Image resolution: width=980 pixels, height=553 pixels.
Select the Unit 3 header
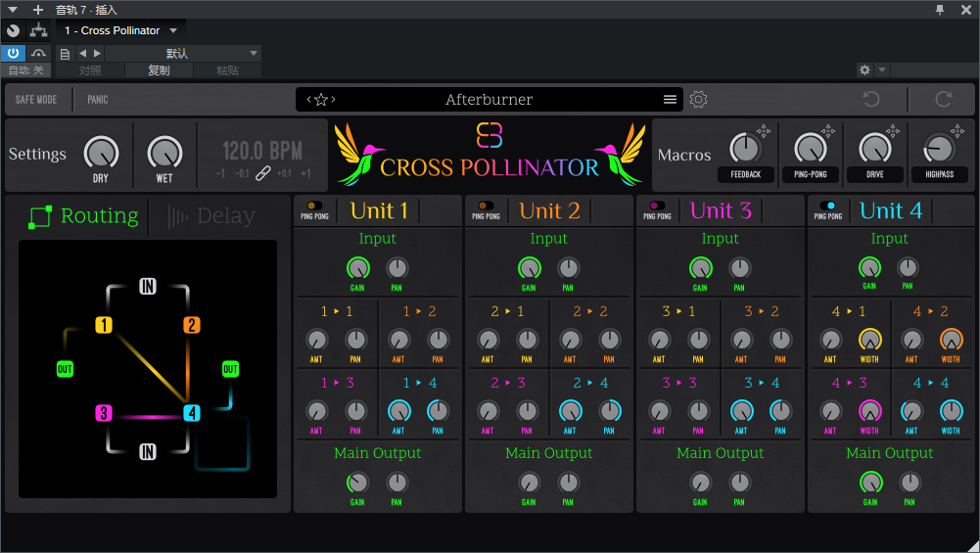(x=721, y=211)
